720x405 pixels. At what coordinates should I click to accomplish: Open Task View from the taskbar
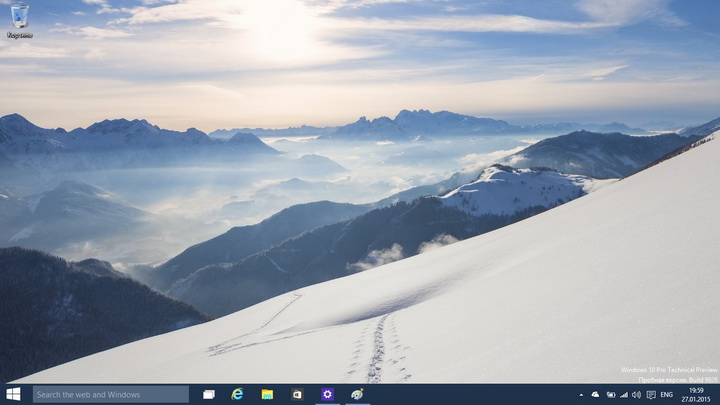[x=209, y=394]
